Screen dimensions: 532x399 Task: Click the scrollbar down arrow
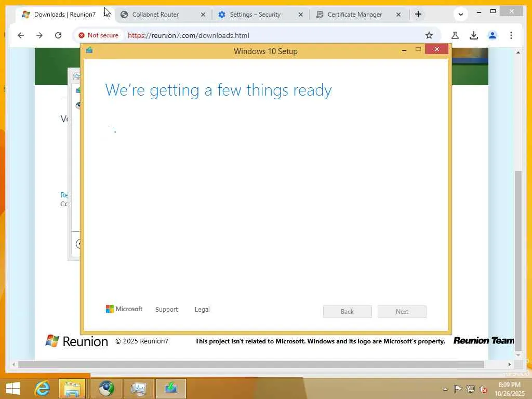(x=518, y=355)
